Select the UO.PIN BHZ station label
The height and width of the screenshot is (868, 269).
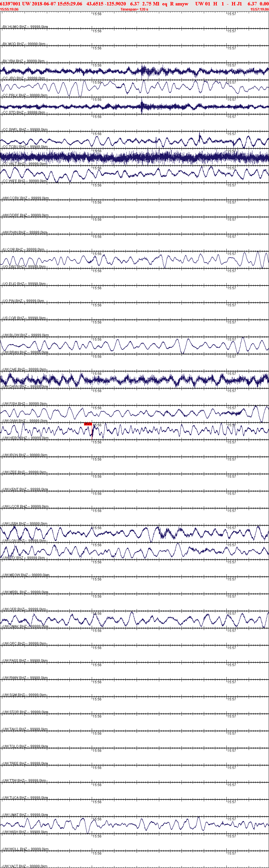[x=23, y=301]
